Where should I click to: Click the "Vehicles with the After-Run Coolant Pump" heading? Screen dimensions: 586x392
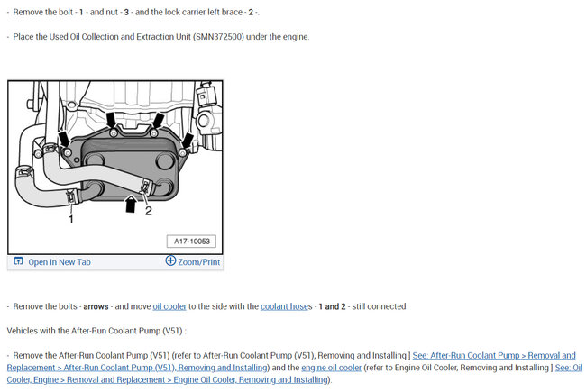[96, 331]
